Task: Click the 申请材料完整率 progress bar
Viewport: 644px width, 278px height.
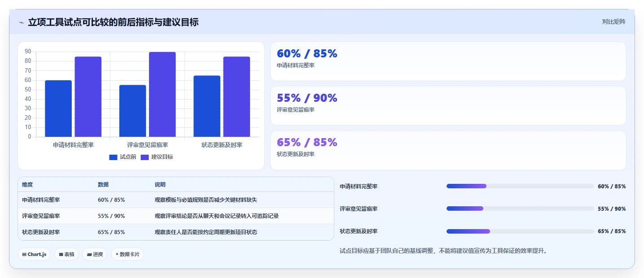Action: (x=520, y=186)
